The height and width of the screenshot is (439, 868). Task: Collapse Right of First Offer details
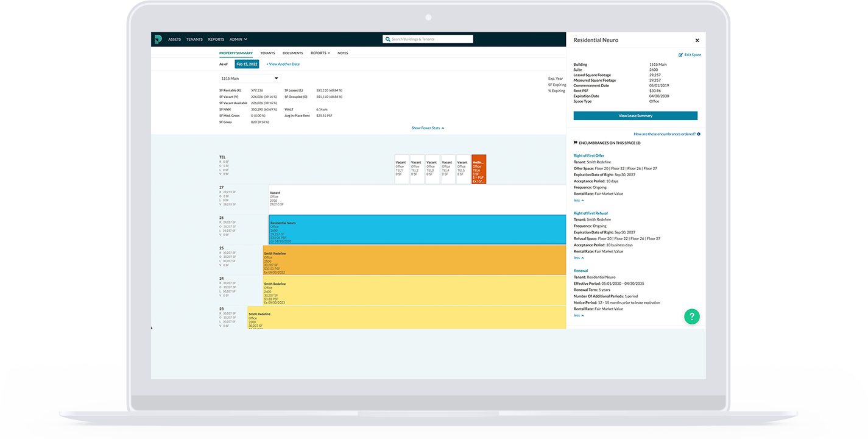pos(578,200)
